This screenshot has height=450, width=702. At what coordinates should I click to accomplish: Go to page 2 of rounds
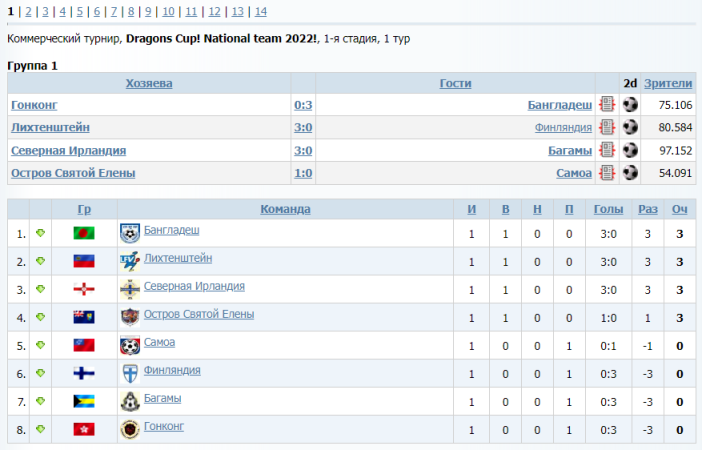tap(28, 12)
